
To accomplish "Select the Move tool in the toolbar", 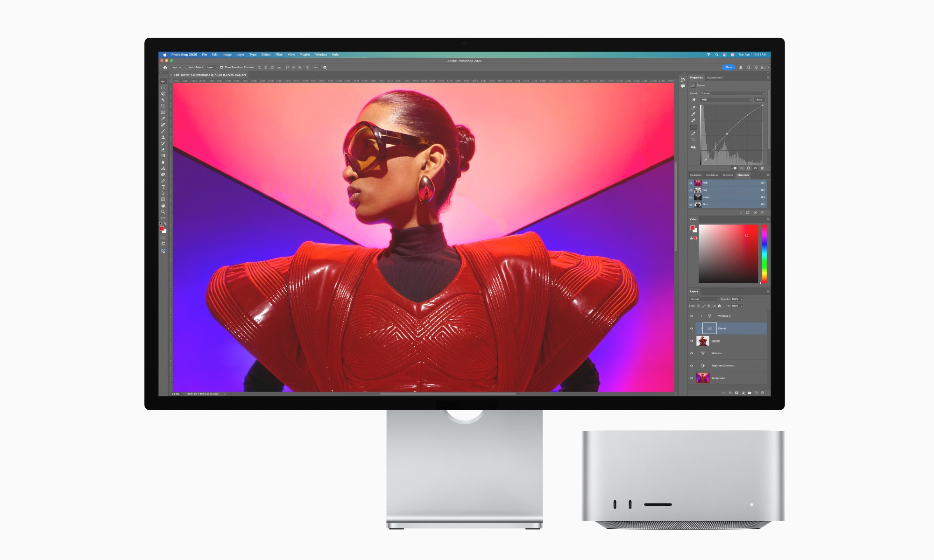I will coord(163,82).
